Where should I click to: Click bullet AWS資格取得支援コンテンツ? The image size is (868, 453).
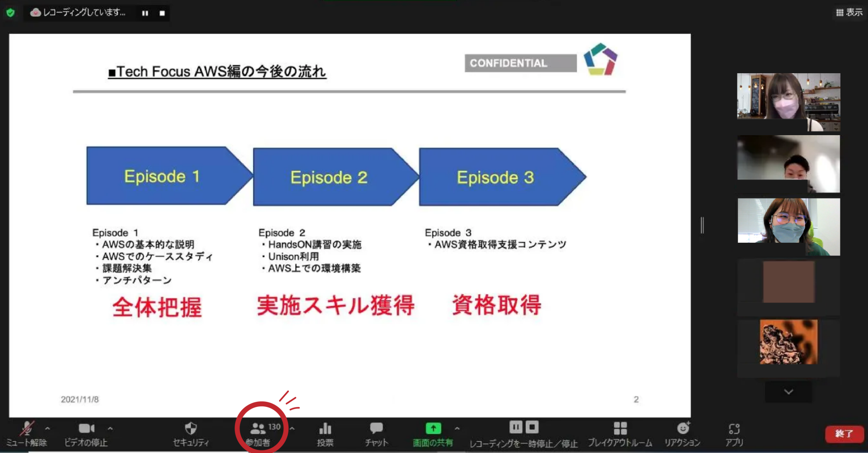coord(497,245)
